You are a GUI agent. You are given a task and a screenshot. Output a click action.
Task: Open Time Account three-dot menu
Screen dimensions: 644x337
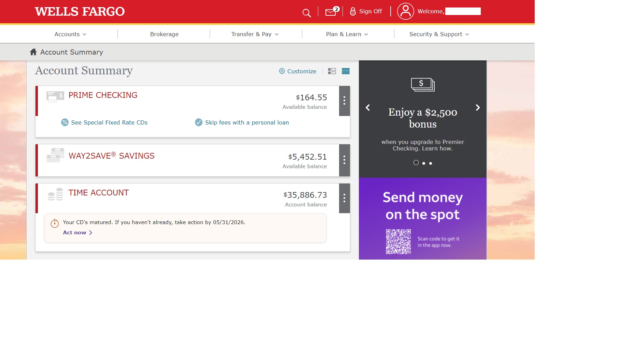click(x=344, y=198)
